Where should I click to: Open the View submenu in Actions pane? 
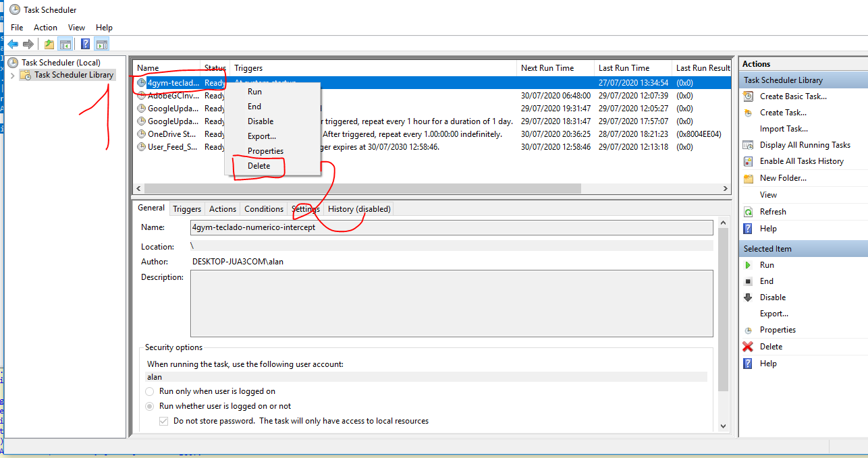pos(768,195)
